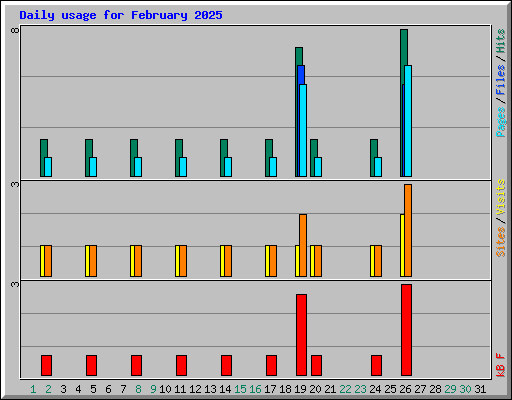The width and height of the screenshot is (512, 400).
Task: Click the blue "Files" legend label
Action: coord(501,80)
